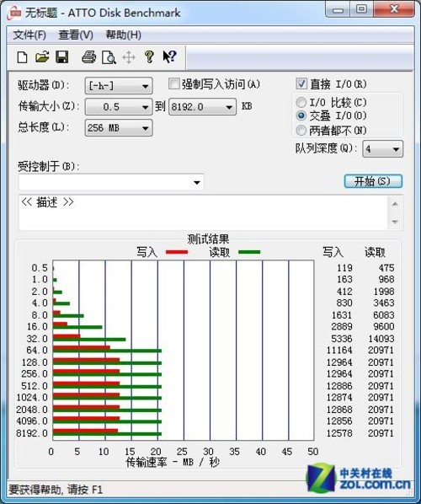The image size is (421, 504).
Task: Print the benchmark results
Action: [x=88, y=57]
